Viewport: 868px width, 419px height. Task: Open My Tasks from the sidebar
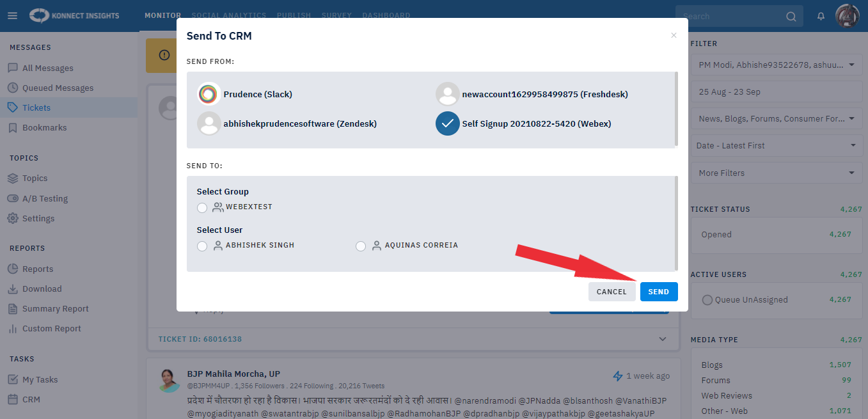pos(42,379)
